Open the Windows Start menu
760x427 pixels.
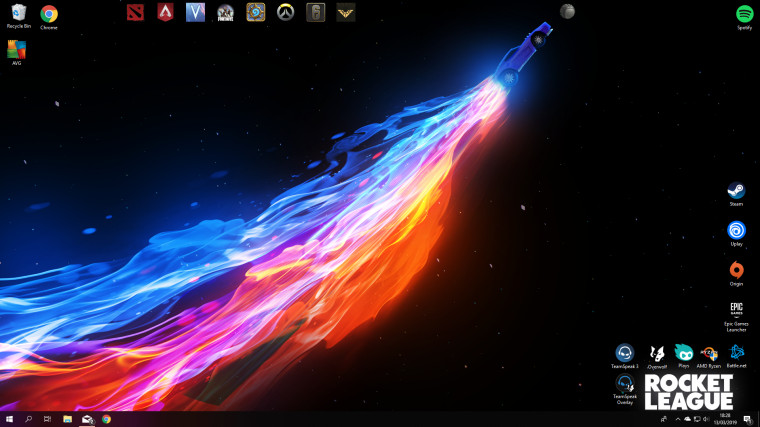tap(9, 419)
